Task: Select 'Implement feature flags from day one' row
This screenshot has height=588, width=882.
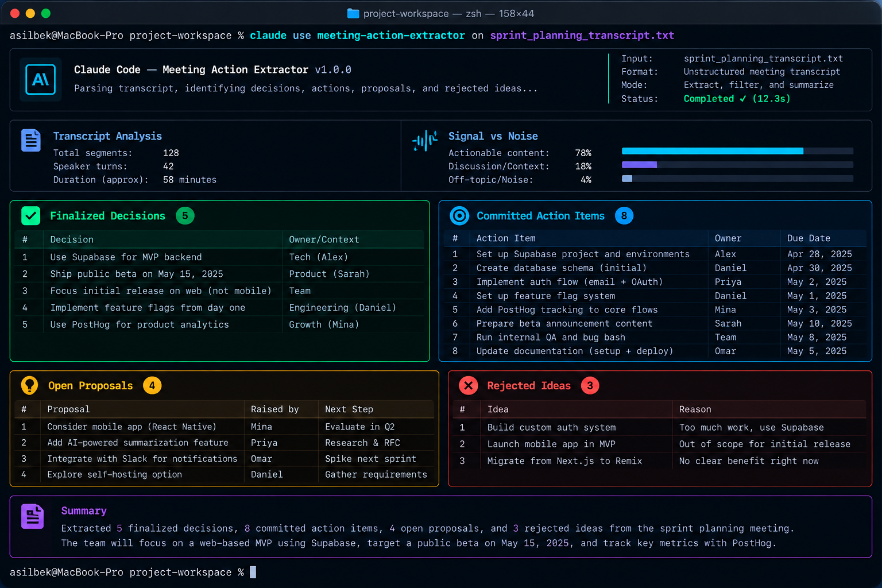Action: click(219, 308)
